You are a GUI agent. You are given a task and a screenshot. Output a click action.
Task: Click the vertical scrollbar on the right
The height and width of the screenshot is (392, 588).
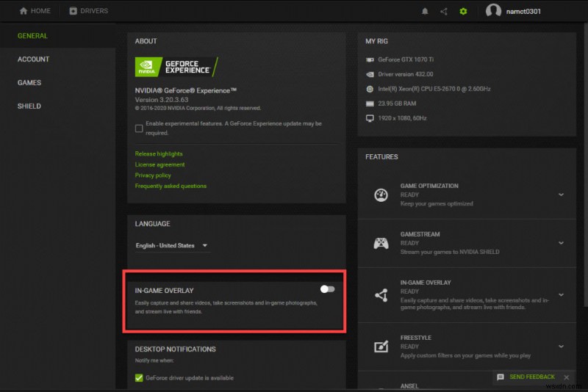tap(584, 164)
